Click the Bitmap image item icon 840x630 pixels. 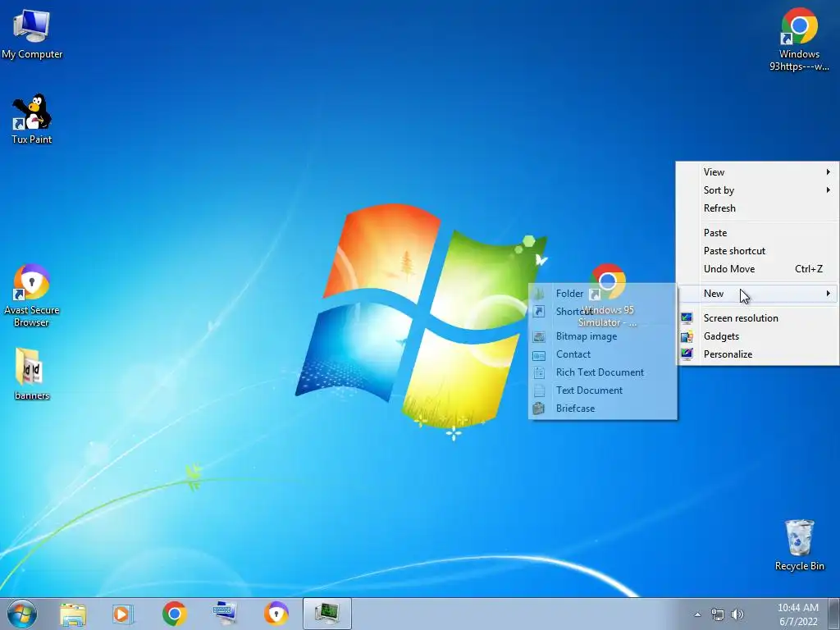(539, 336)
